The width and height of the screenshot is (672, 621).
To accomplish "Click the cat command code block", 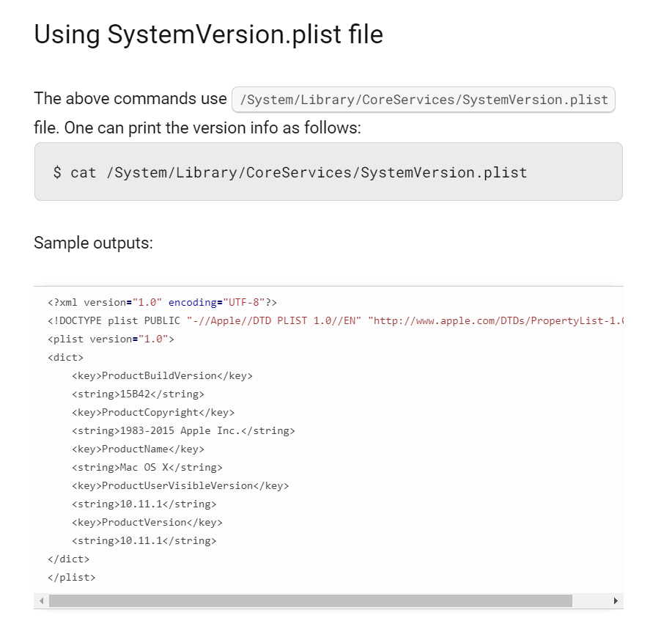I will pos(328,172).
